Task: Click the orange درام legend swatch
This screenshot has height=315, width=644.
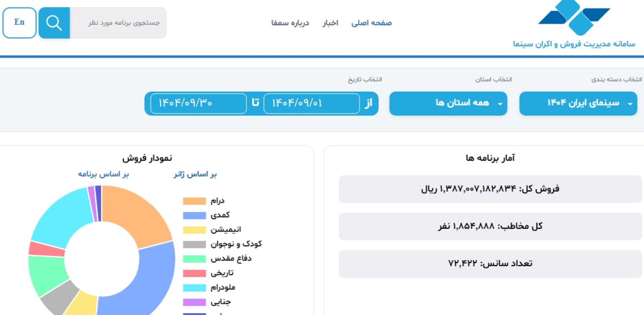Action: click(x=194, y=200)
